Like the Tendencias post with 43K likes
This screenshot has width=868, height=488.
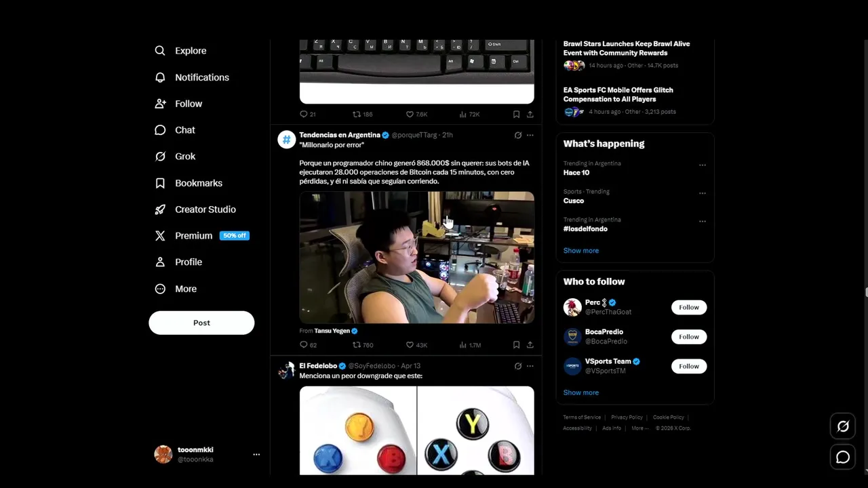point(416,345)
